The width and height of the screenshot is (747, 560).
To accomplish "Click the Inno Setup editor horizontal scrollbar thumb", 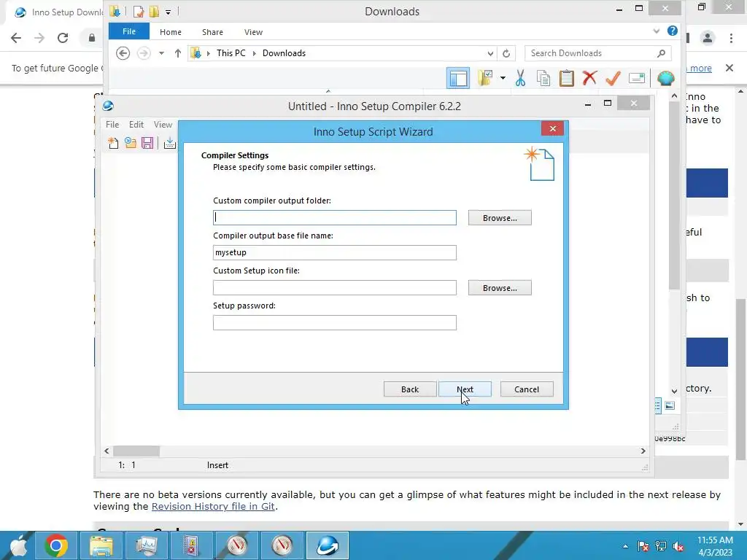I will click(136, 451).
